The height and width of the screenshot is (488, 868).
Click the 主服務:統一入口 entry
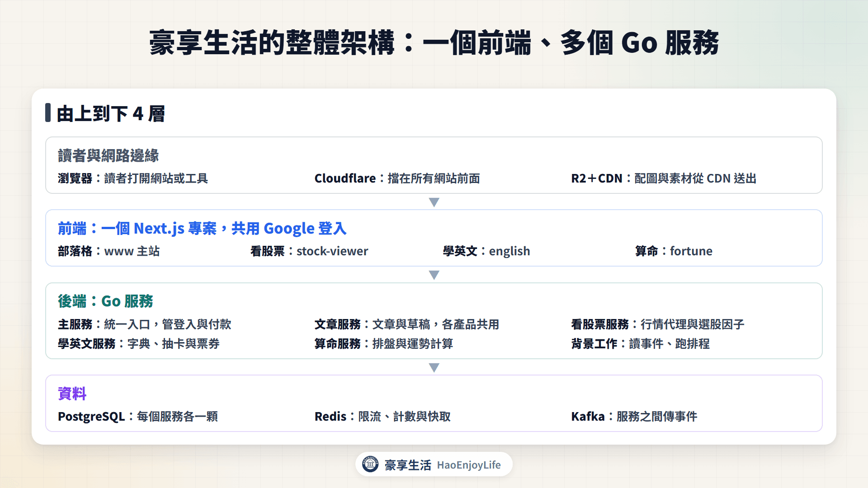145,324
